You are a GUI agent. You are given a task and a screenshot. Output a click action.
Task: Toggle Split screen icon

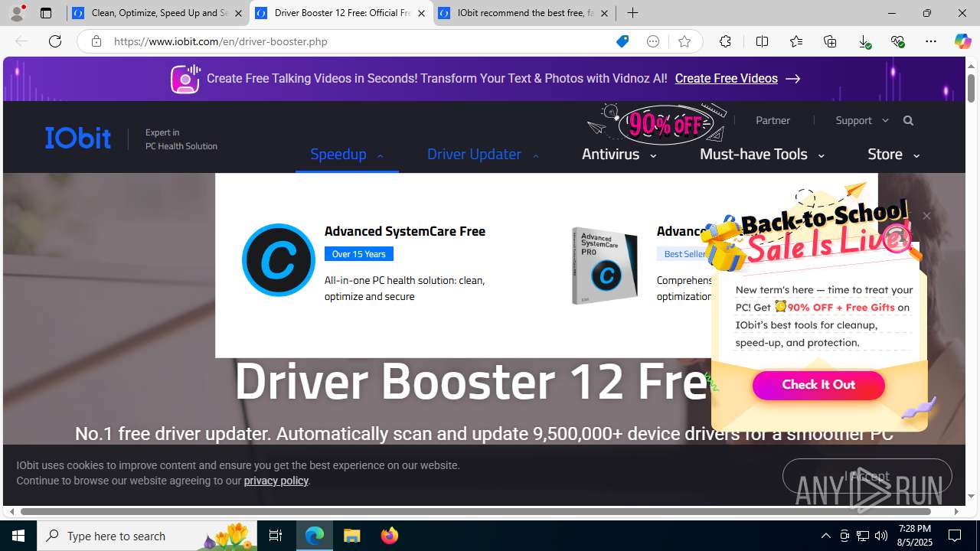[x=762, y=41]
